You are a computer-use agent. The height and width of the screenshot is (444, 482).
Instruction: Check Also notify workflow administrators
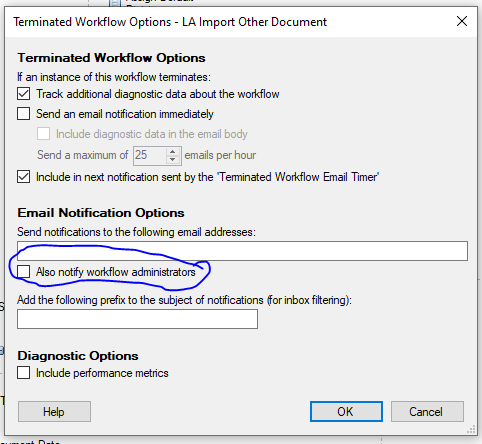[x=24, y=272]
